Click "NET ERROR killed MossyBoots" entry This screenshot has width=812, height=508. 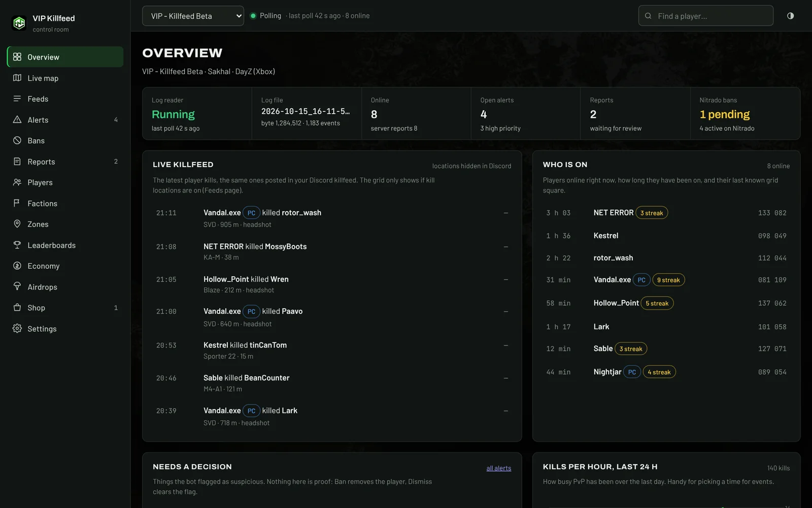(x=332, y=251)
